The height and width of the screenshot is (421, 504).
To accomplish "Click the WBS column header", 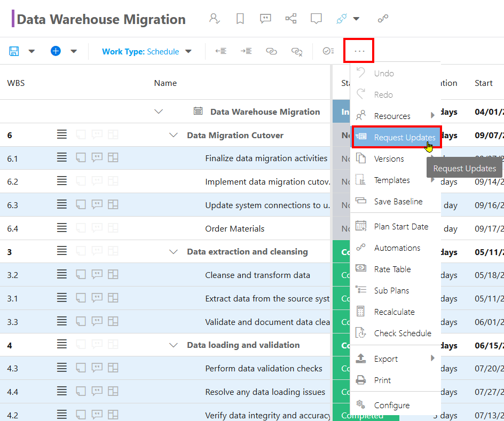I will [x=16, y=83].
